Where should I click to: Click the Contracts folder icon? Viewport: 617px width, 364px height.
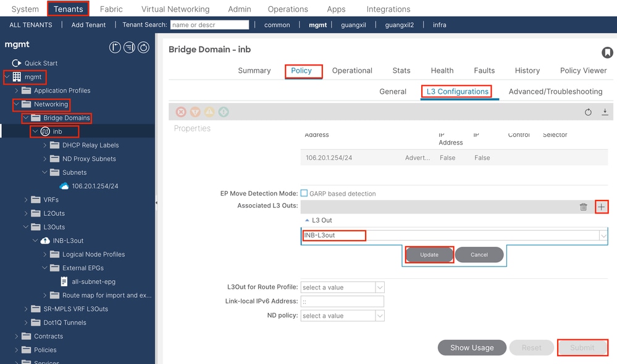pos(27,336)
